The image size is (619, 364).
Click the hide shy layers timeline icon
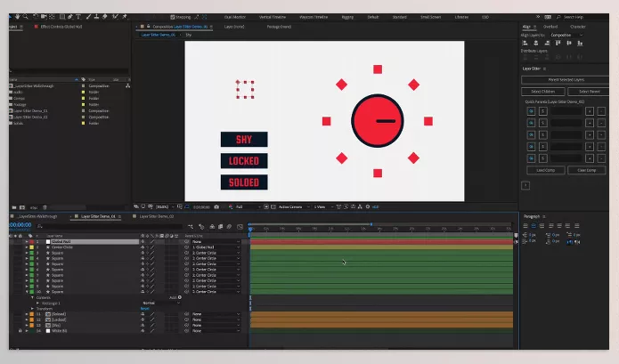point(212,226)
